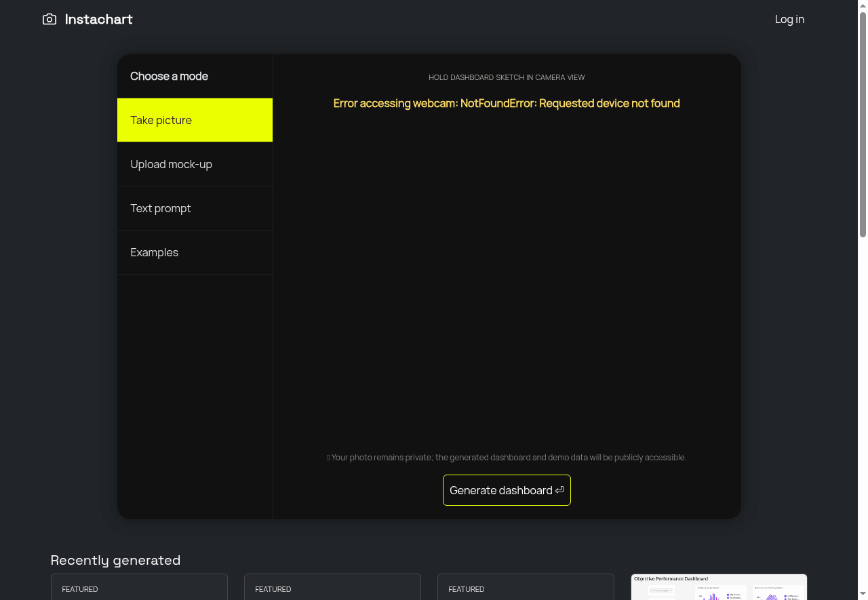
Task: Open the Log in page
Action: pyautogui.click(x=789, y=19)
